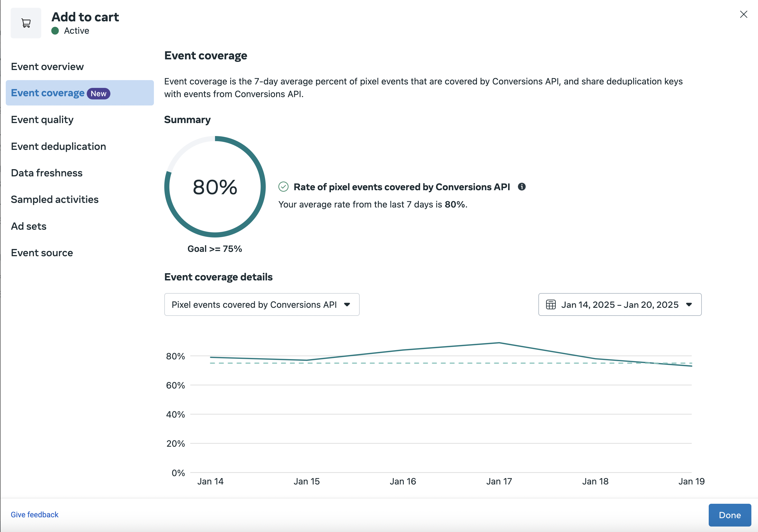Open the Ad sets section
Screen dimensions: 758x532
pyautogui.click(x=29, y=226)
